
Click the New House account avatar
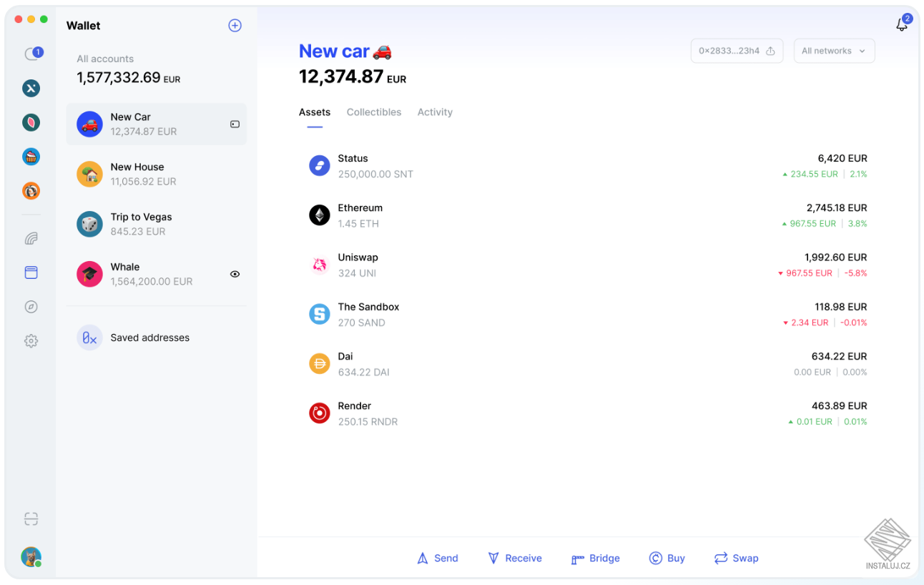(x=89, y=174)
